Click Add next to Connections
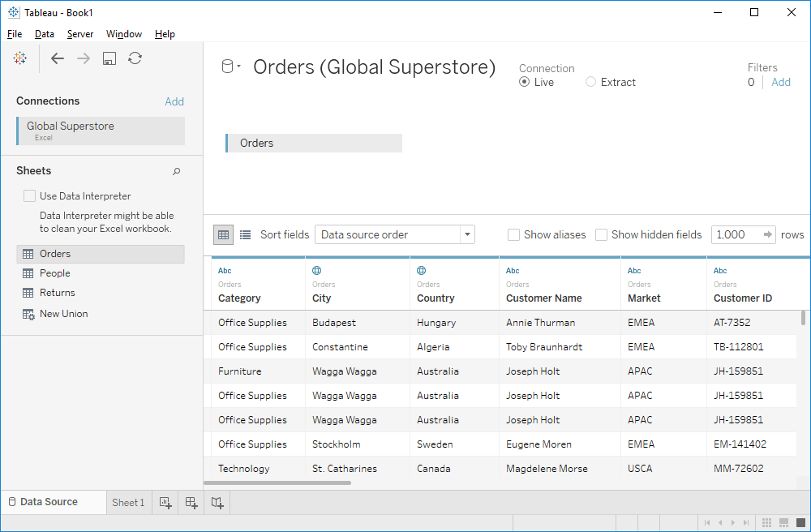811x532 pixels. click(x=174, y=101)
